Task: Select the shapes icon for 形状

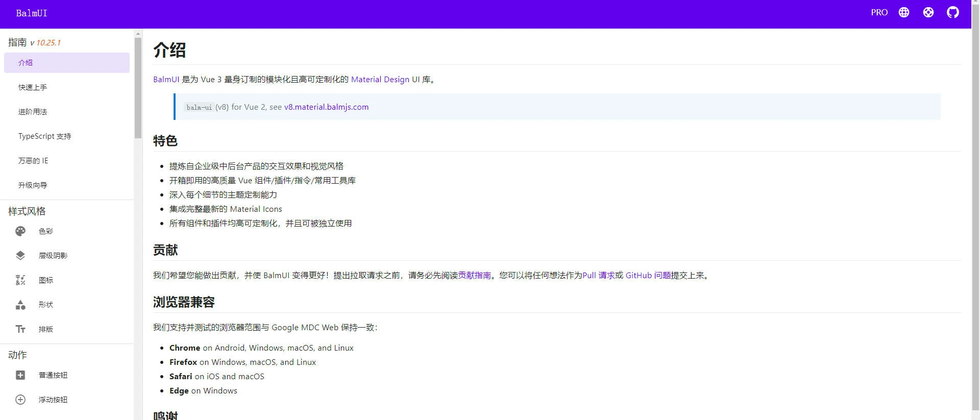Action: pos(20,305)
